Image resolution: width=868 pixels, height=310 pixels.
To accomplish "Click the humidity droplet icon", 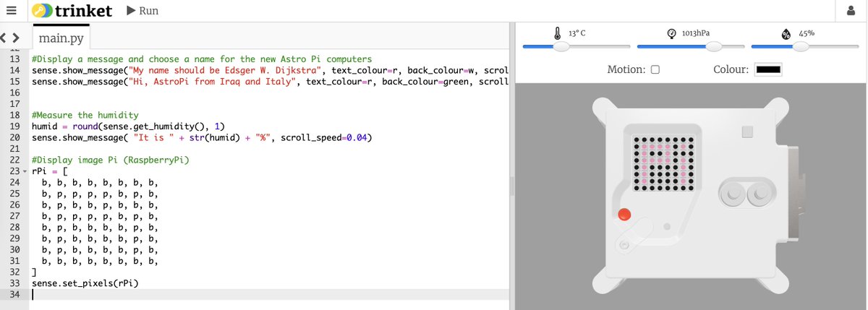I will pos(786,34).
